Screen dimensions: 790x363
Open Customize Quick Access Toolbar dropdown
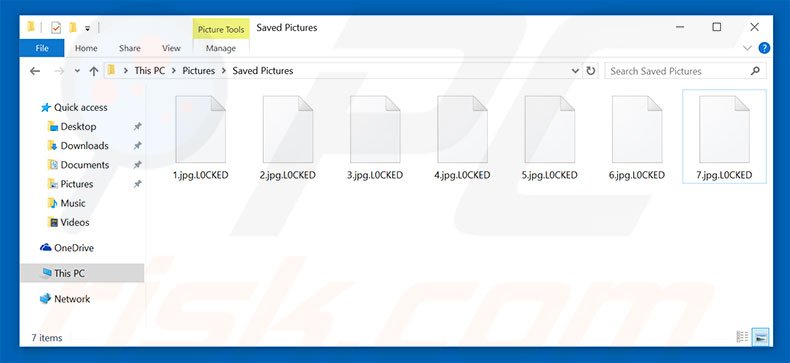(87, 29)
